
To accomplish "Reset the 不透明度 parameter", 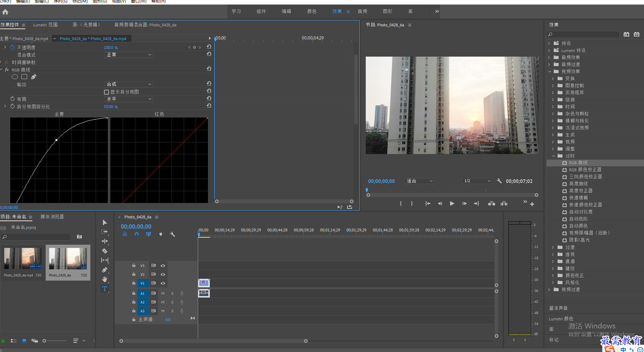I will (x=209, y=46).
